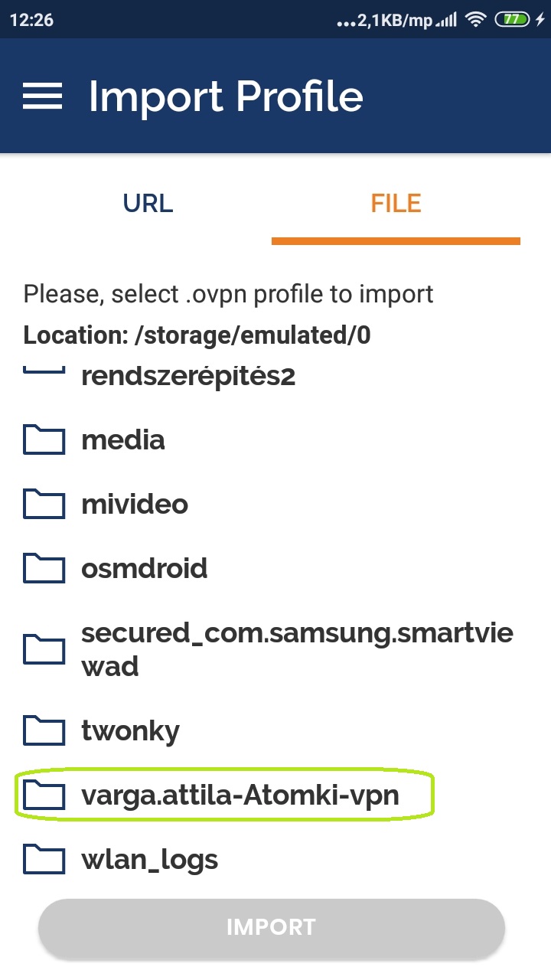Tap the twonky folder icon
The width and height of the screenshot is (551, 980).
click(x=44, y=731)
